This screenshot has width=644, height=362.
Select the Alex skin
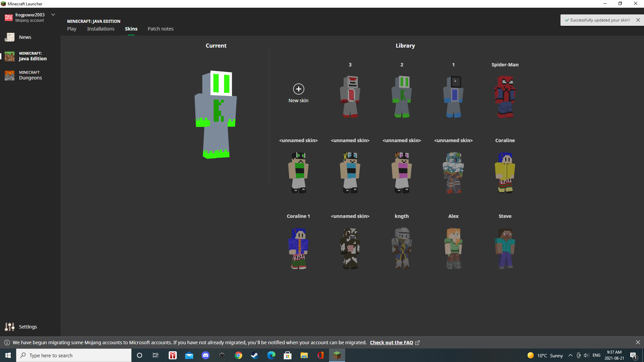click(453, 248)
